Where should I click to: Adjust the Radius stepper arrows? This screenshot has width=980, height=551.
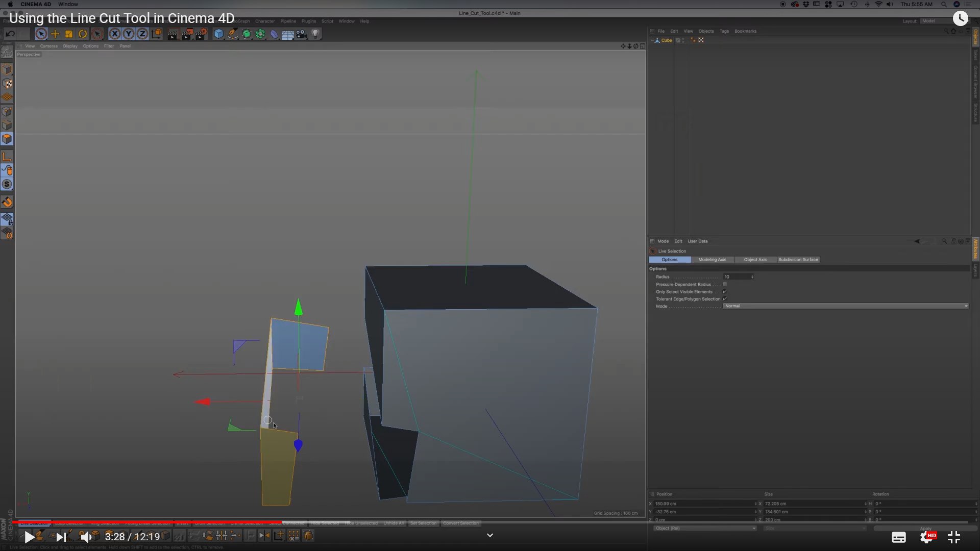[752, 277]
